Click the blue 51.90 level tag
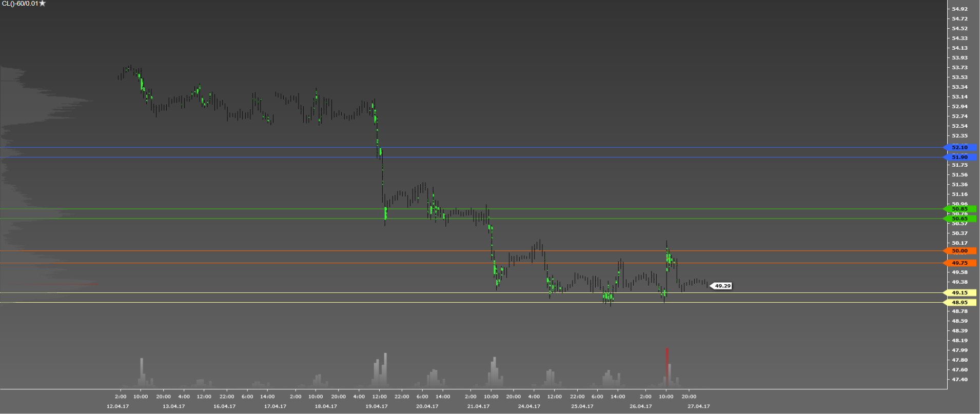Screen dimensions: 980x414 (x=960, y=157)
